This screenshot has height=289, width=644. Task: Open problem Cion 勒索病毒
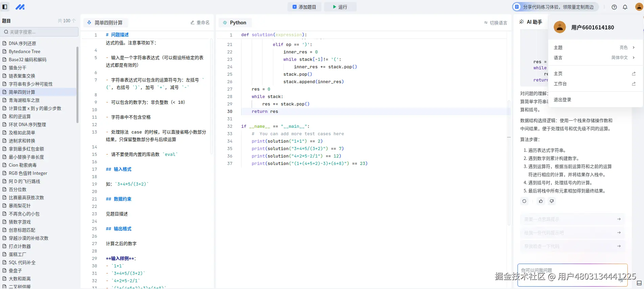23,165
